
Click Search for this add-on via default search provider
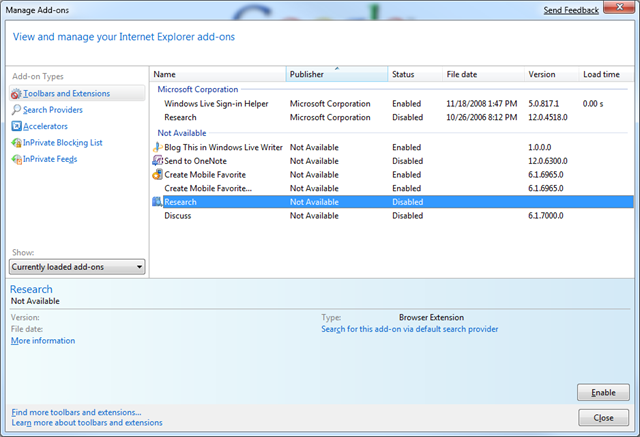click(409, 329)
